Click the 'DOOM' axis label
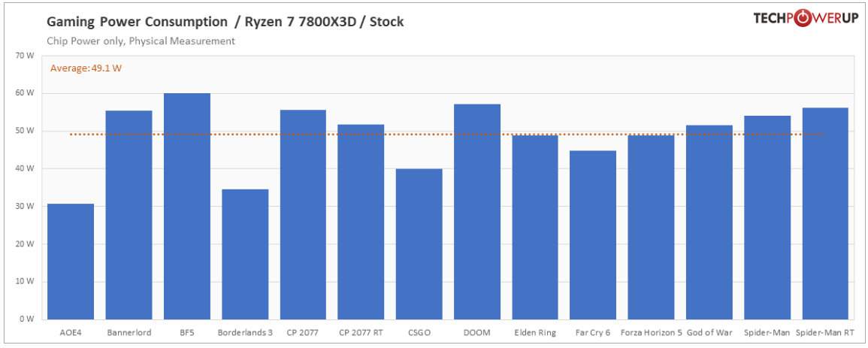Viewport: 868px width, 348px height. coord(477,333)
